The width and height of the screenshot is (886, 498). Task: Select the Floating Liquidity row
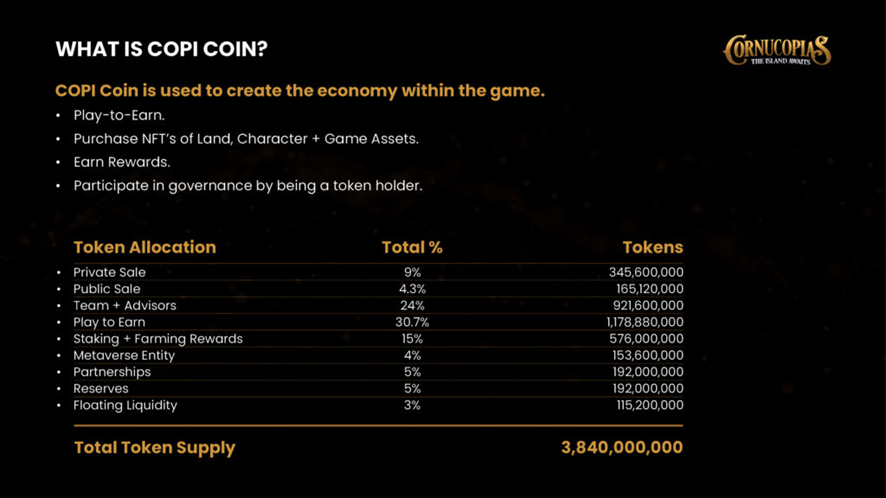[x=378, y=405]
